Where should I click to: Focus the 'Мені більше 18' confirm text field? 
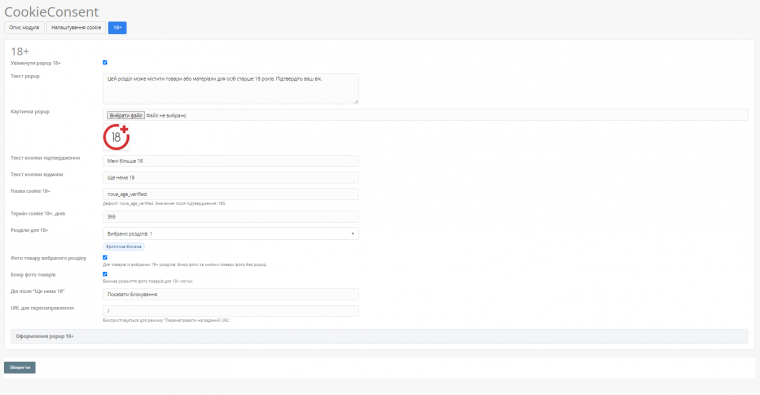(x=231, y=161)
